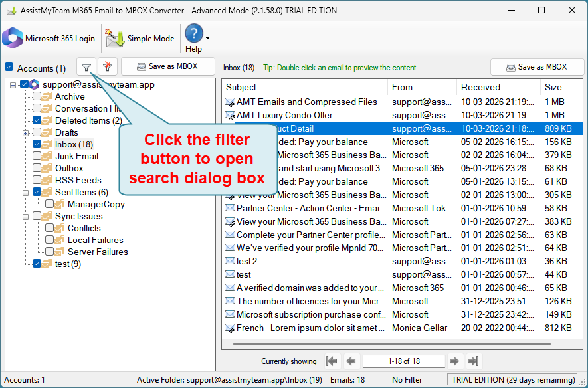Image resolution: width=588 pixels, height=388 pixels.
Task: Sort emails by Subject column header
Action: (x=306, y=87)
